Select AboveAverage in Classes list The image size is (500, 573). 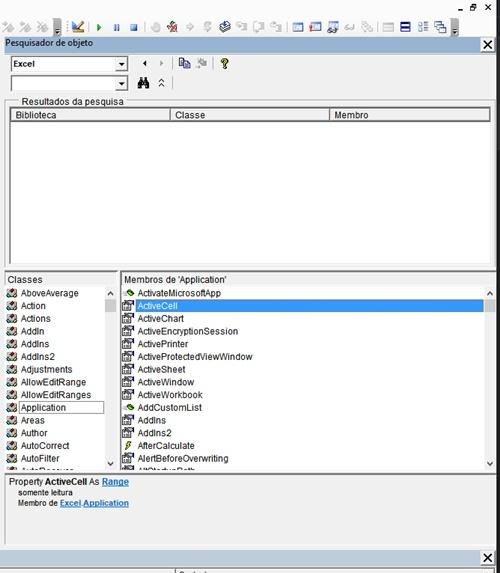coord(50,293)
